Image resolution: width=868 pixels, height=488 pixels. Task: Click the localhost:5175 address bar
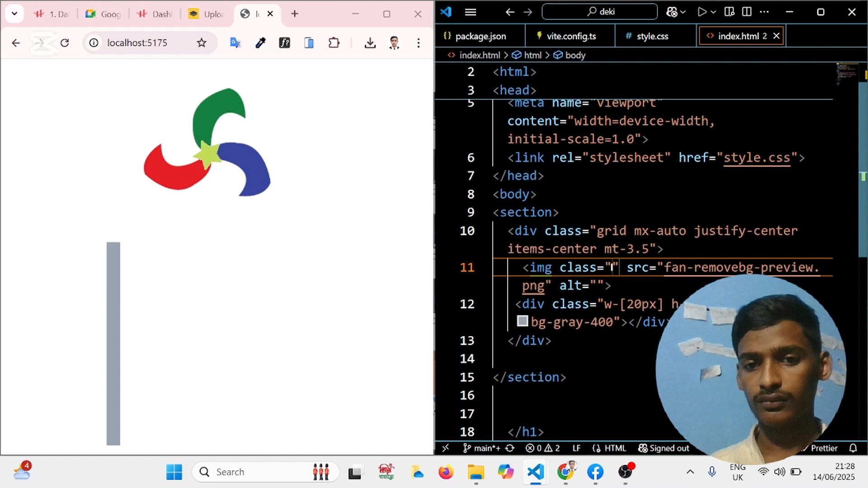(149, 43)
